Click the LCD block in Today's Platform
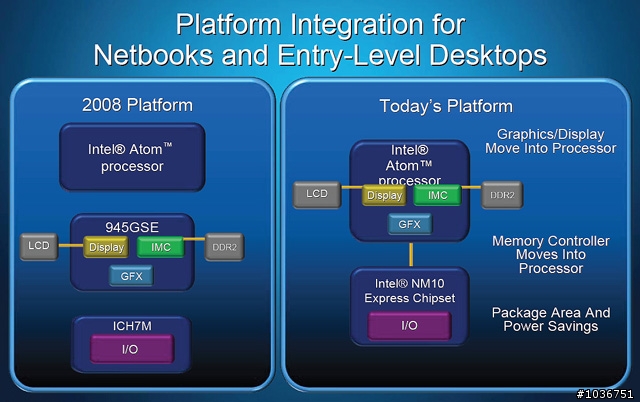 (317, 194)
